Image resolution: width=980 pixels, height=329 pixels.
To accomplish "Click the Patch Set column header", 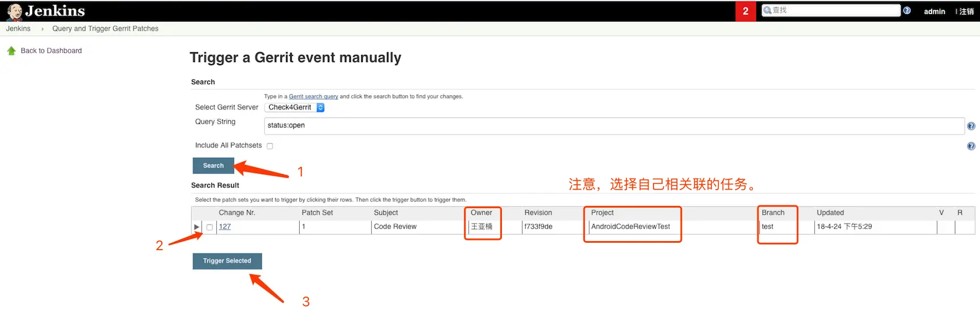I will point(317,213).
